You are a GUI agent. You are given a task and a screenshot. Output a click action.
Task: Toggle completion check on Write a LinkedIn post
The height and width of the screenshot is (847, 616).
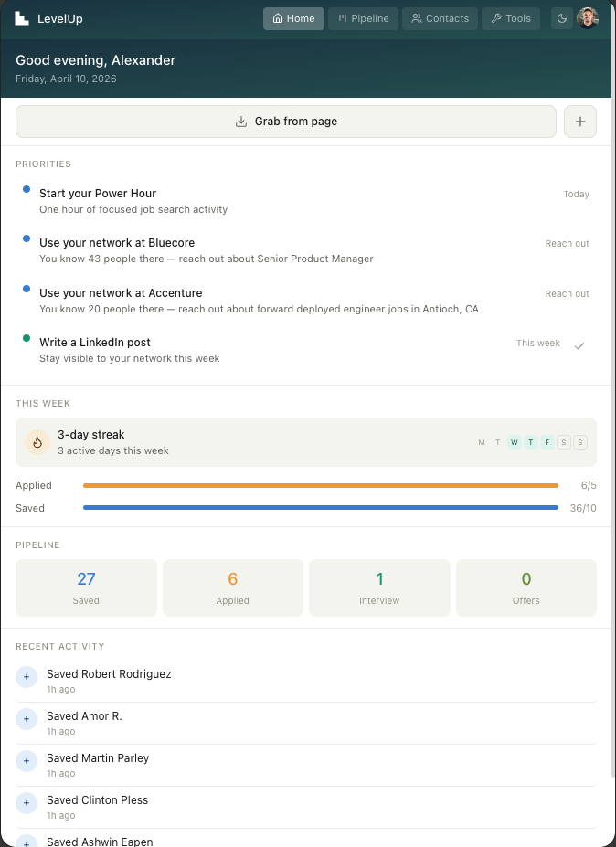pyautogui.click(x=579, y=344)
